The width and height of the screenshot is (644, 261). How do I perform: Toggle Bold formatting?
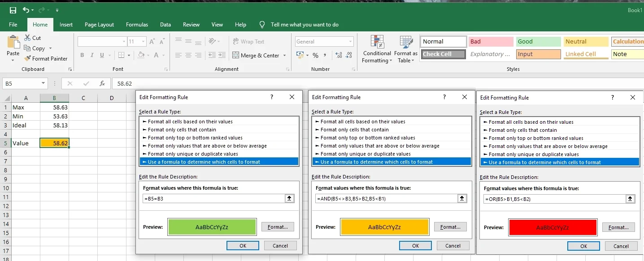click(x=82, y=55)
